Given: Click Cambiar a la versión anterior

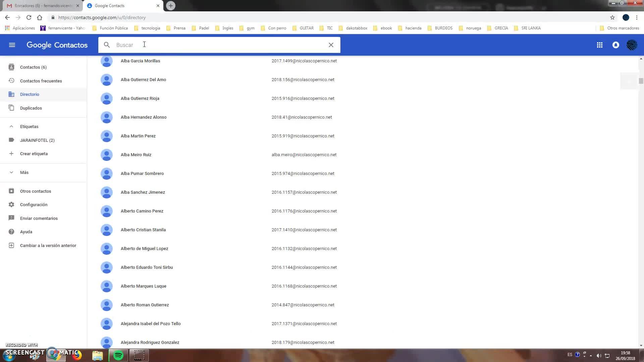Looking at the screenshot, I should 48,245.
